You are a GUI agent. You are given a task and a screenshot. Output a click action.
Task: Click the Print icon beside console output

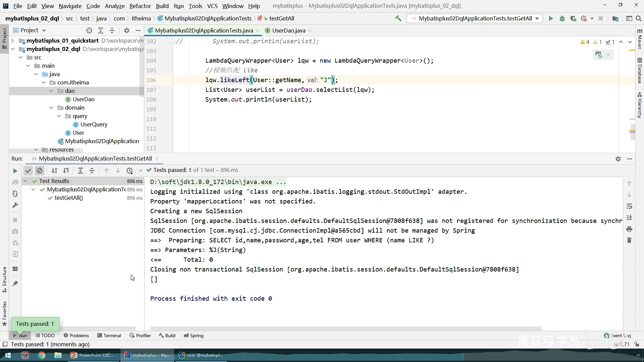coord(629,229)
